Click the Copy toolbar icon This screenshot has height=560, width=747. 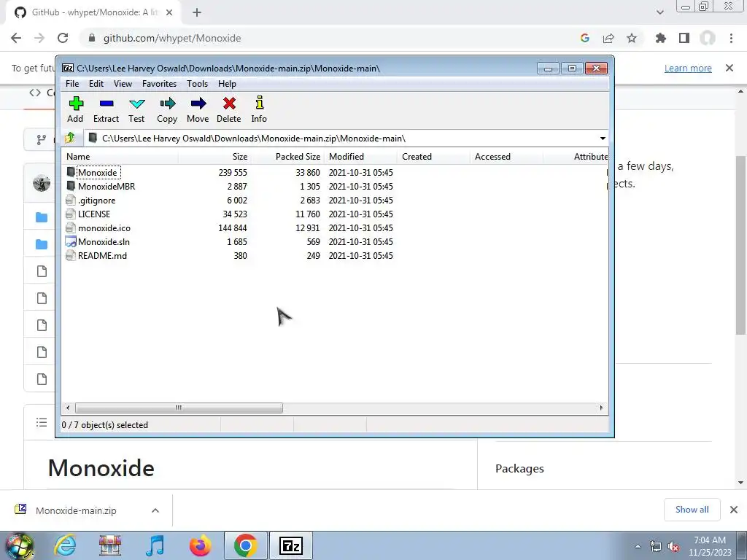[x=167, y=110]
